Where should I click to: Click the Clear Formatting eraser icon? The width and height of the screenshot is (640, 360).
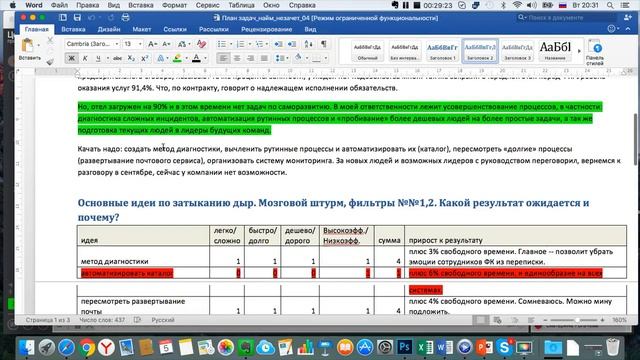tap(201, 44)
